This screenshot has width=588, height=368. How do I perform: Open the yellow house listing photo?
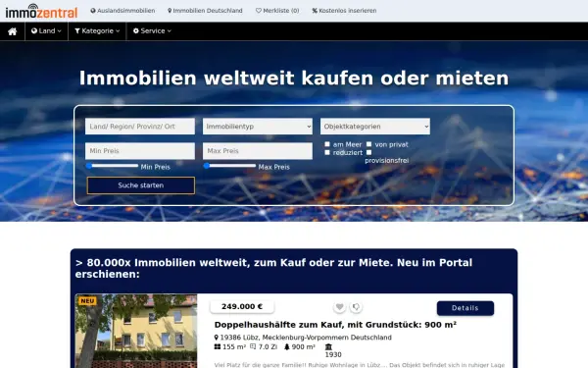click(136, 332)
